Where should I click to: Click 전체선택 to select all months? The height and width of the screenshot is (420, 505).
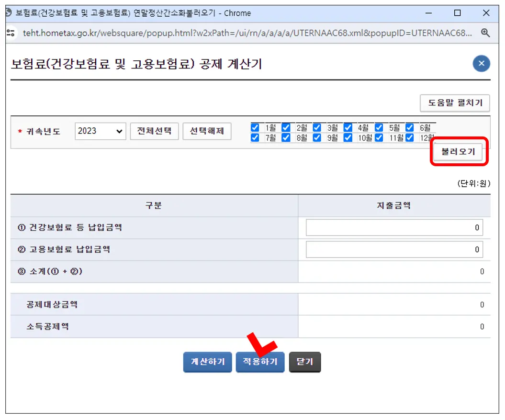tap(154, 131)
